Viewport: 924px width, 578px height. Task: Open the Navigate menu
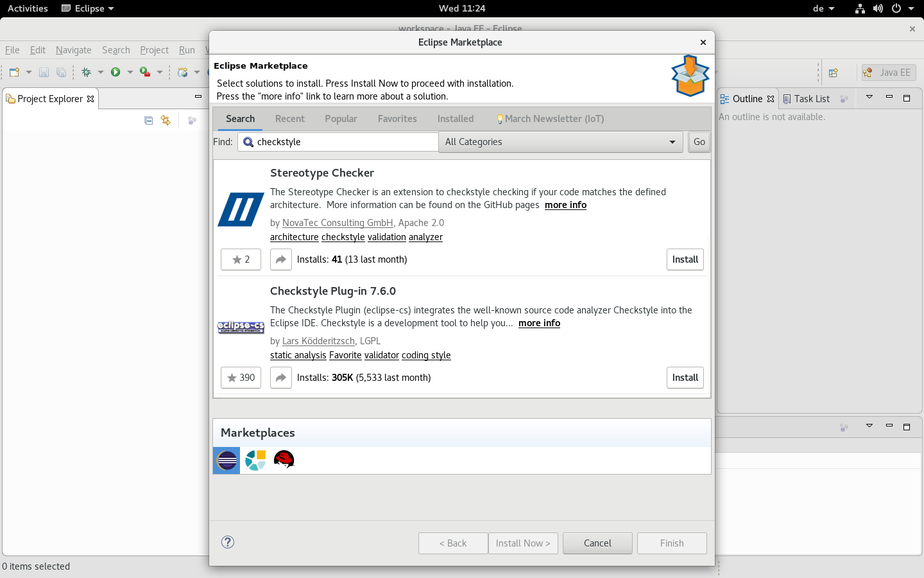click(x=73, y=50)
